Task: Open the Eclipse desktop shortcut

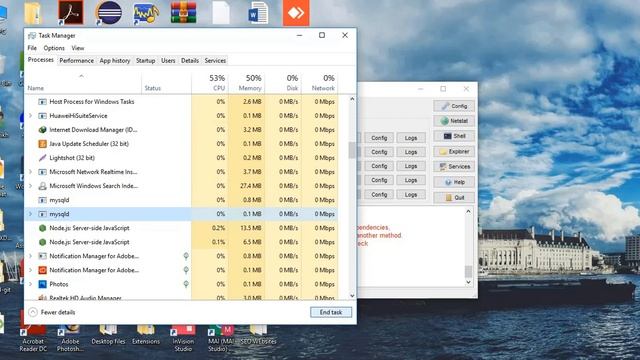Action: click(109, 13)
